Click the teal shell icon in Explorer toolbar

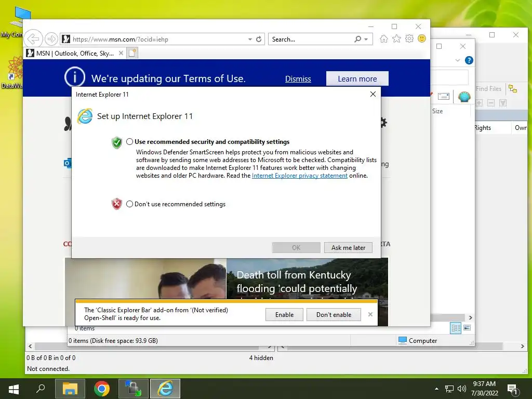(x=464, y=97)
